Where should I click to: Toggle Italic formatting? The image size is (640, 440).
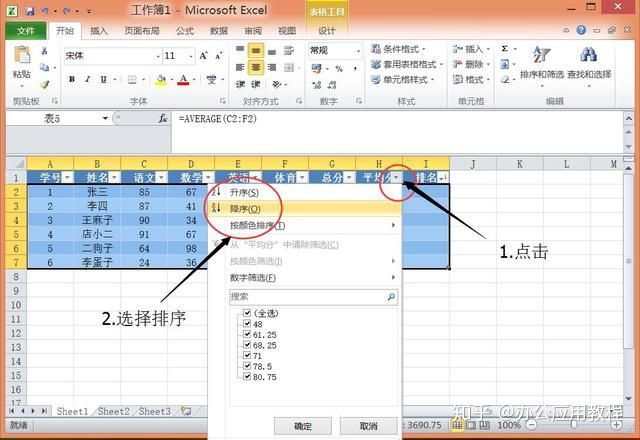point(87,79)
